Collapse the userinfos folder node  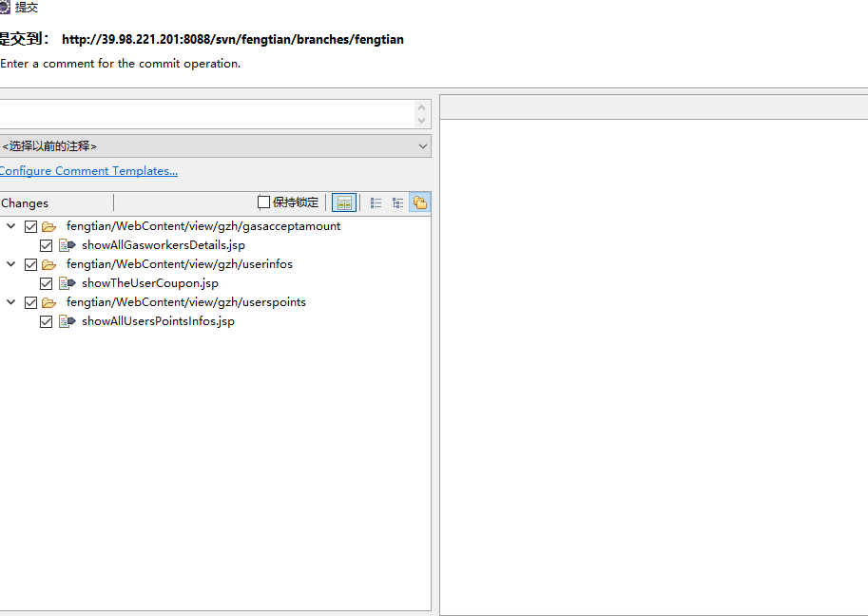(10, 264)
